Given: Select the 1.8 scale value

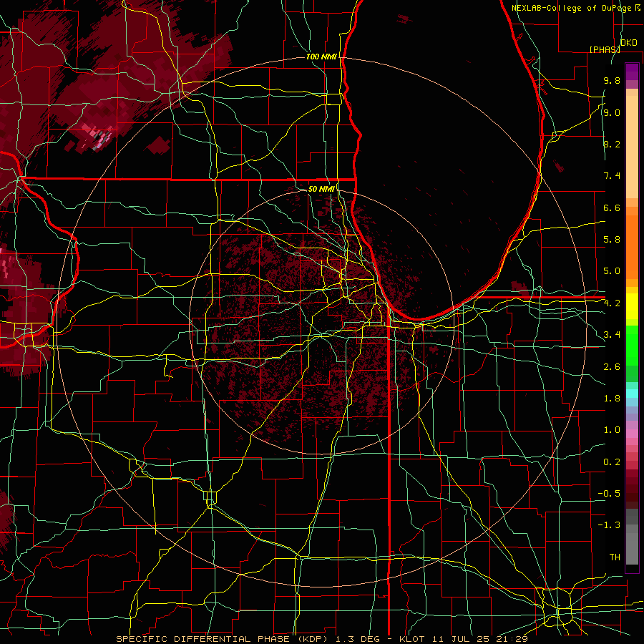Looking at the screenshot, I should (x=612, y=399).
